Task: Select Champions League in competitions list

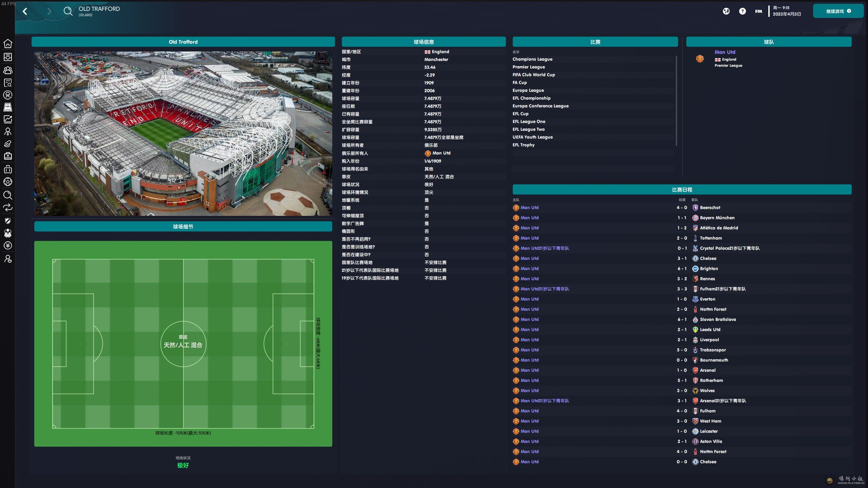Action: pos(532,59)
